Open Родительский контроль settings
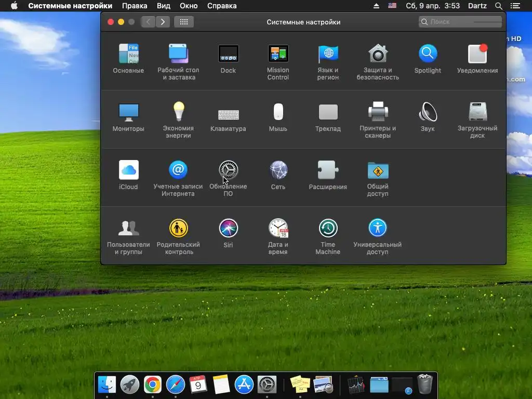 (x=178, y=237)
